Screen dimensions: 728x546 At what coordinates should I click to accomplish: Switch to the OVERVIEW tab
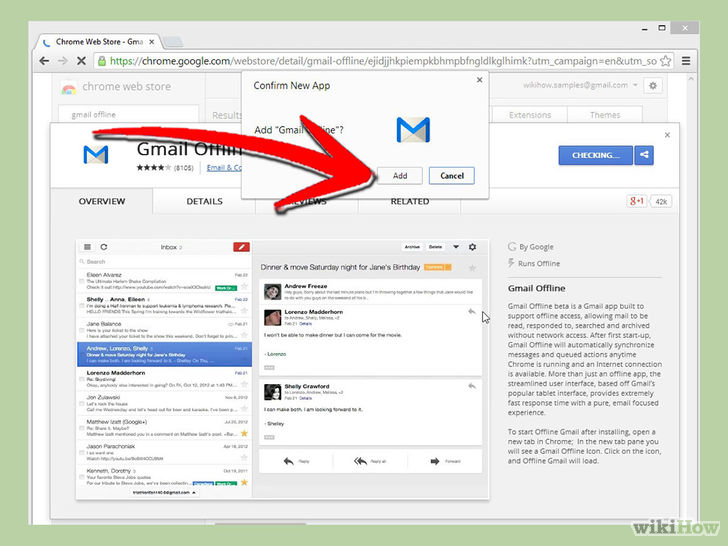(102, 202)
